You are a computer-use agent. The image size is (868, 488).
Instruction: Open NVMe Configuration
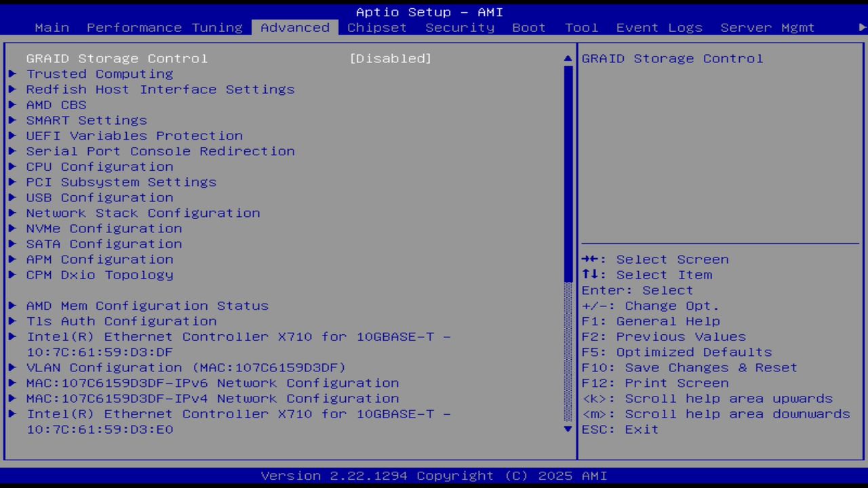[104, 228]
